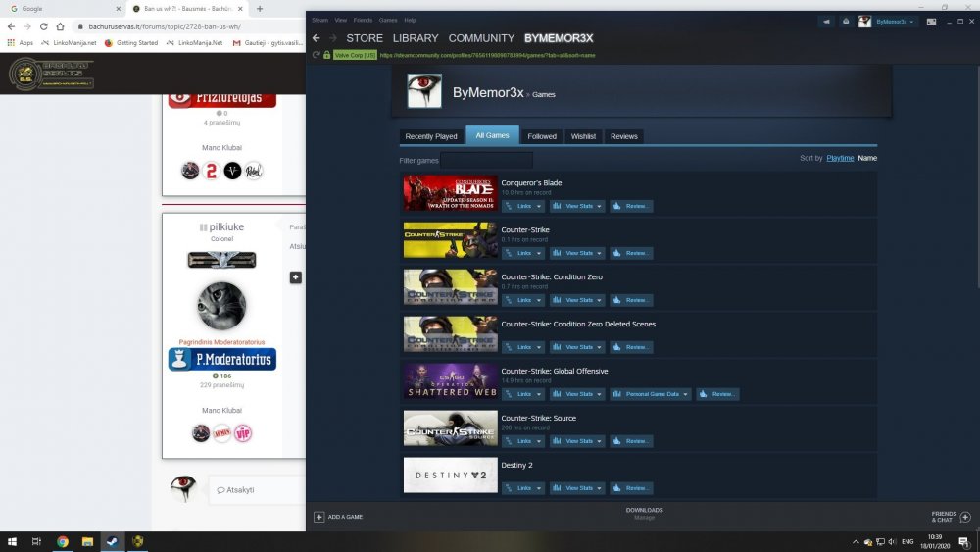Click the plus expand icon in forum post
The image size is (980, 552).
[x=295, y=277]
